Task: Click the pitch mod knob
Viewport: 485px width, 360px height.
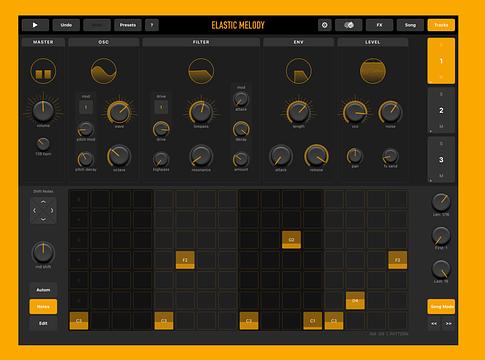Action: tap(86, 129)
